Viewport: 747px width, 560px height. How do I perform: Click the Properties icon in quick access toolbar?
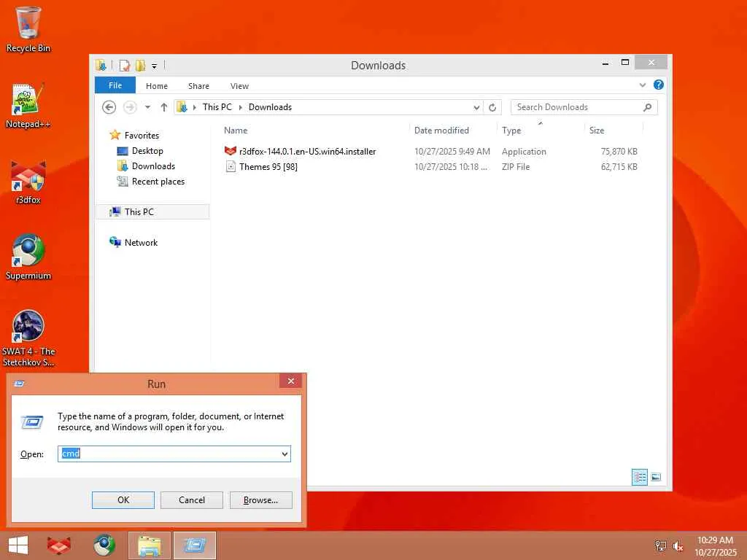[124, 65]
